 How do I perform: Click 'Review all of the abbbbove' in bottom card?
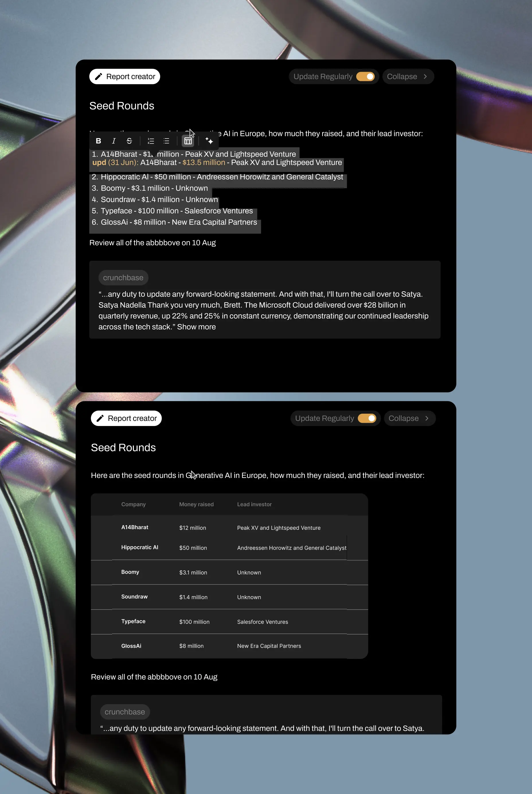tap(154, 677)
